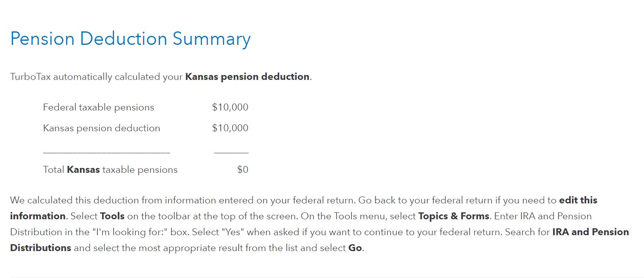The height and width of the screenshot is (278, 644).
Task: Click the quoted "Yes" text in instructions
Action: (x=233, y=232)
